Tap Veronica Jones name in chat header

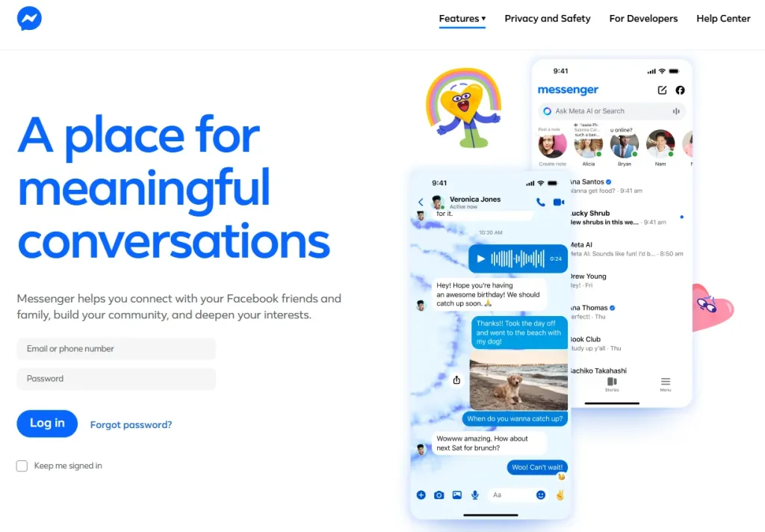(474, 199)
